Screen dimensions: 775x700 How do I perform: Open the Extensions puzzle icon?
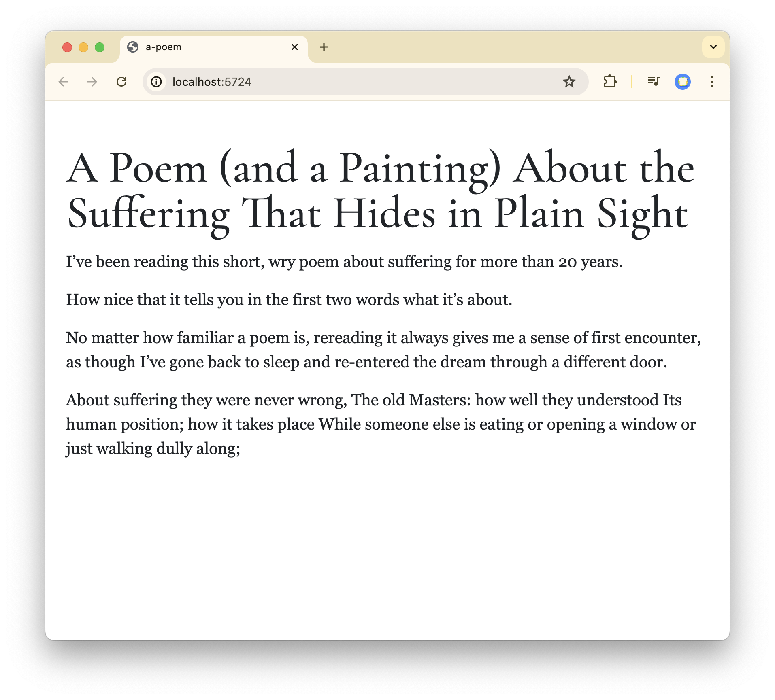(610, 82)
